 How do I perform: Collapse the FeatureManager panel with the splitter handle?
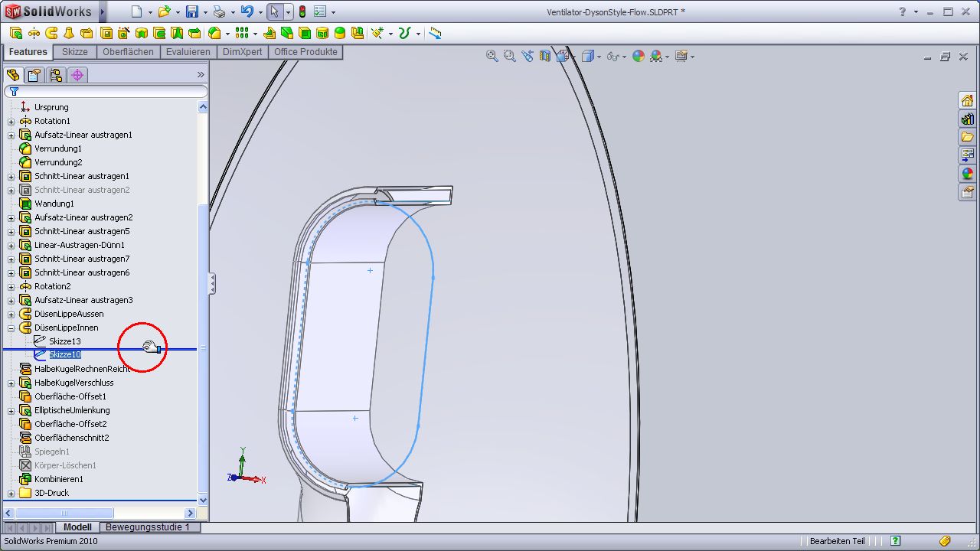point(212,285)
